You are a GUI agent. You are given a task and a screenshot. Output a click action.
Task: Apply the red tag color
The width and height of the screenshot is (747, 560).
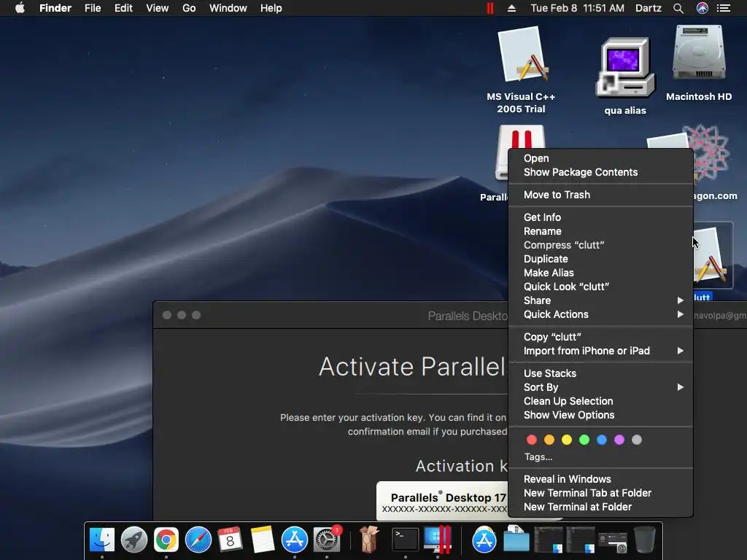click(532, 440)
